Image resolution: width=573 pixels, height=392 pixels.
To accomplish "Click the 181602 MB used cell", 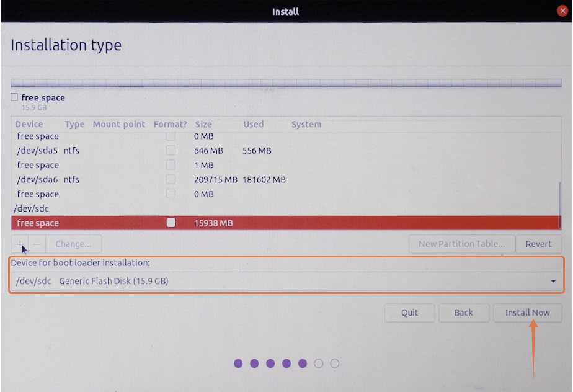I will pos(264,179).
